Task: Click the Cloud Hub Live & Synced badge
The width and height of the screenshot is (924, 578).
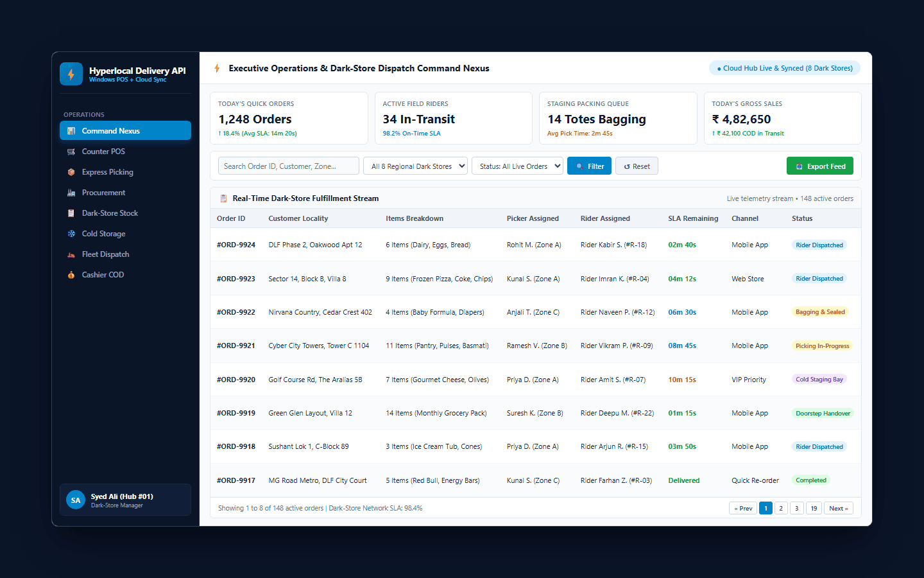Action: click(785, 68)
